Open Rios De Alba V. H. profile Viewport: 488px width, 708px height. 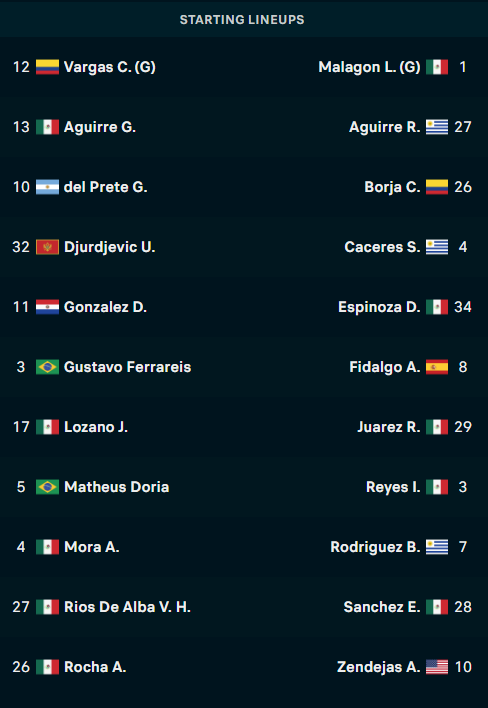click(127, 607)
